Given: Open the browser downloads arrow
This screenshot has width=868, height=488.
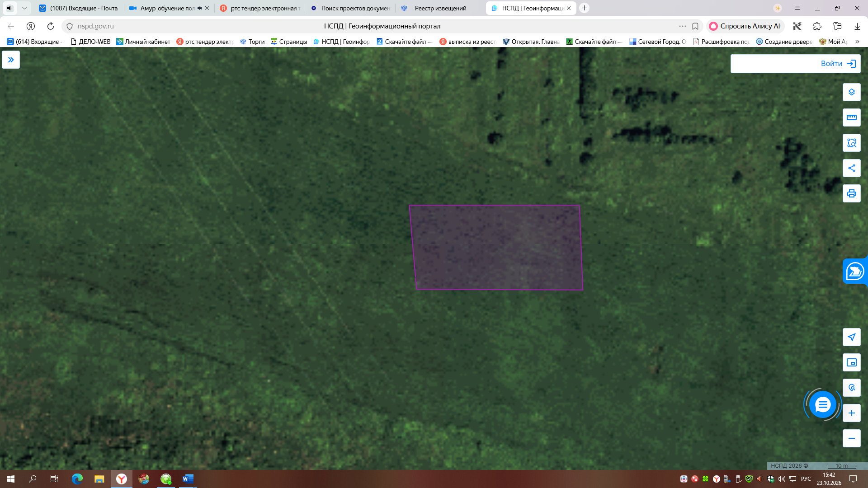Looking at the screenshot, I should click(x=857, y=26).
